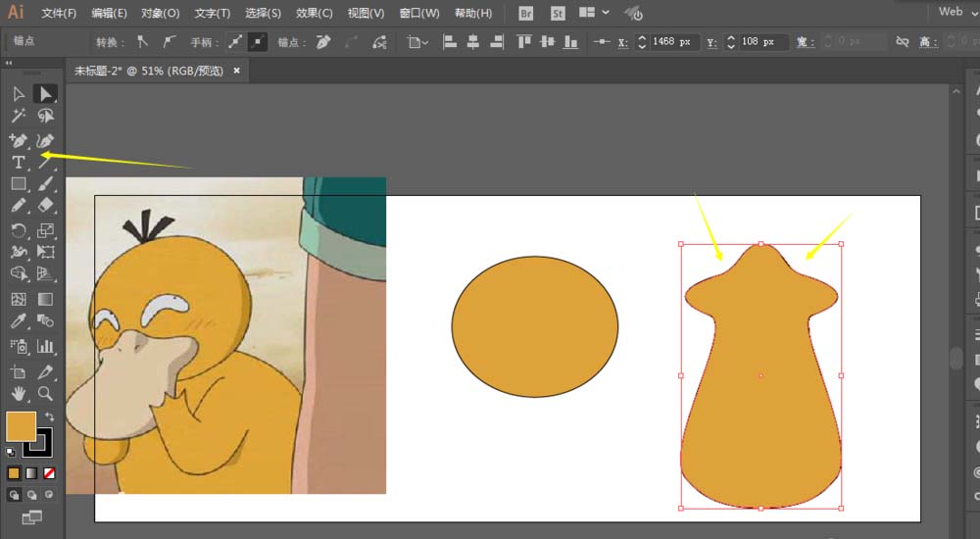Set paint mode to Gradient

point(31,473)
